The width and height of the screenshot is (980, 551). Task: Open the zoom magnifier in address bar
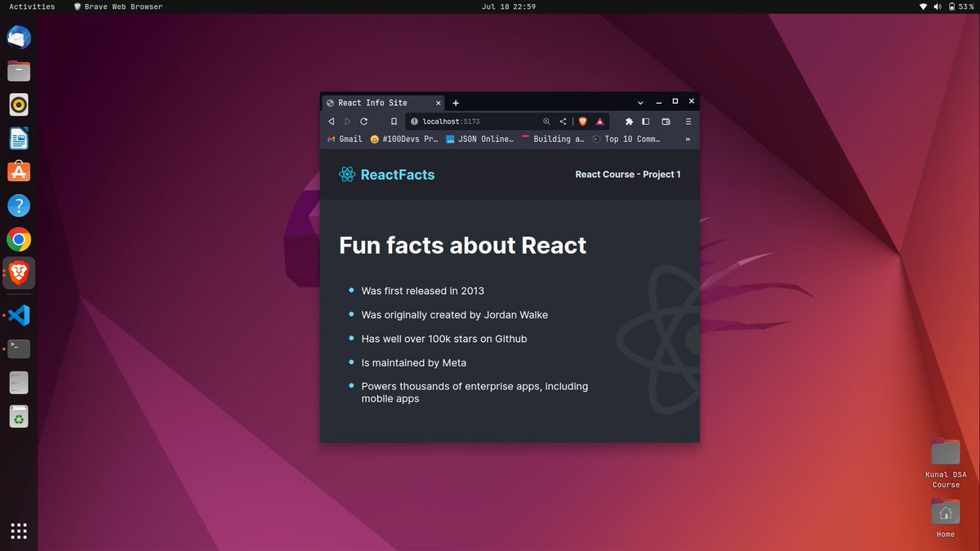click(547, 121)
